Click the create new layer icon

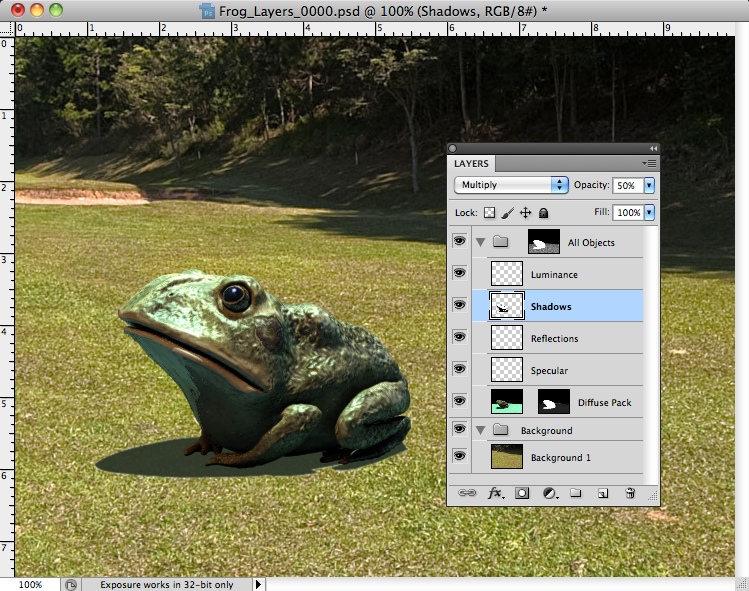point(603,493)
